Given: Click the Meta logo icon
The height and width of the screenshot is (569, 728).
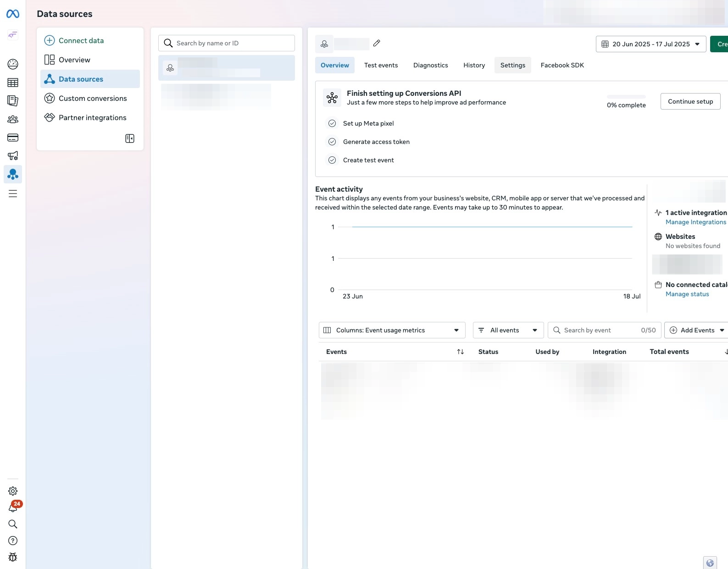Looking at the screenshot, I should coord(13,14).
